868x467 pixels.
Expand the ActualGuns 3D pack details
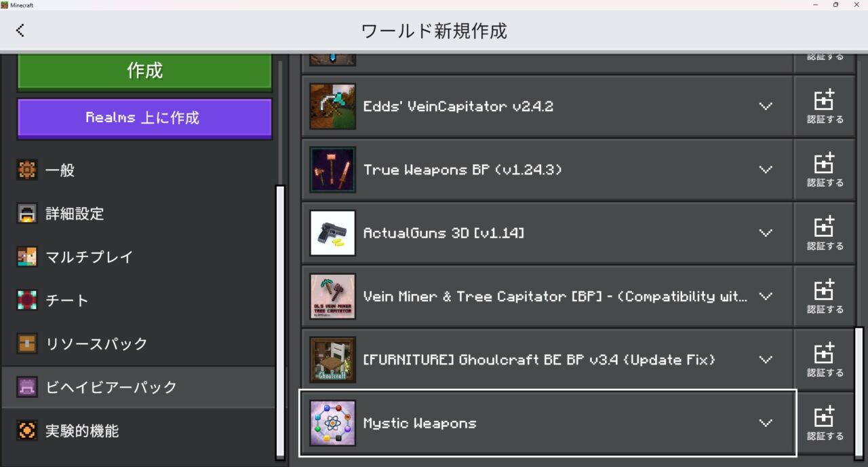(766, 233)
